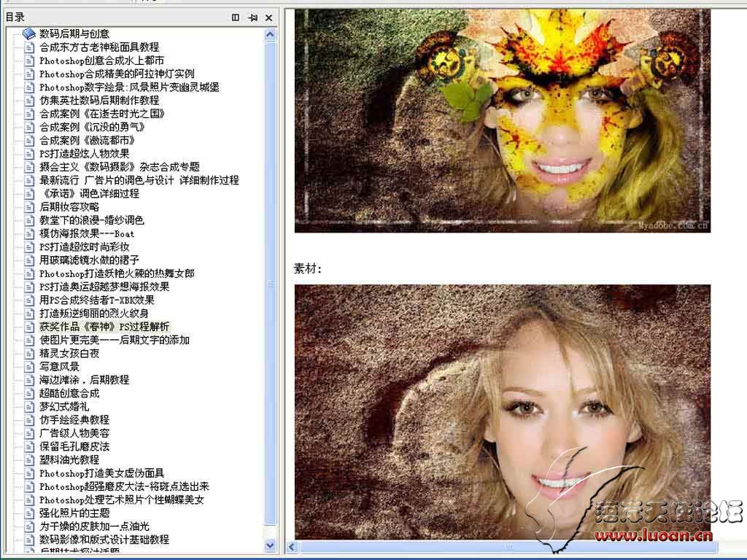Image resolution: width=747 pixels, height=560 pixels.
Task: Select the page icon for 模仿海报效果---Boat
Action: 29,233
